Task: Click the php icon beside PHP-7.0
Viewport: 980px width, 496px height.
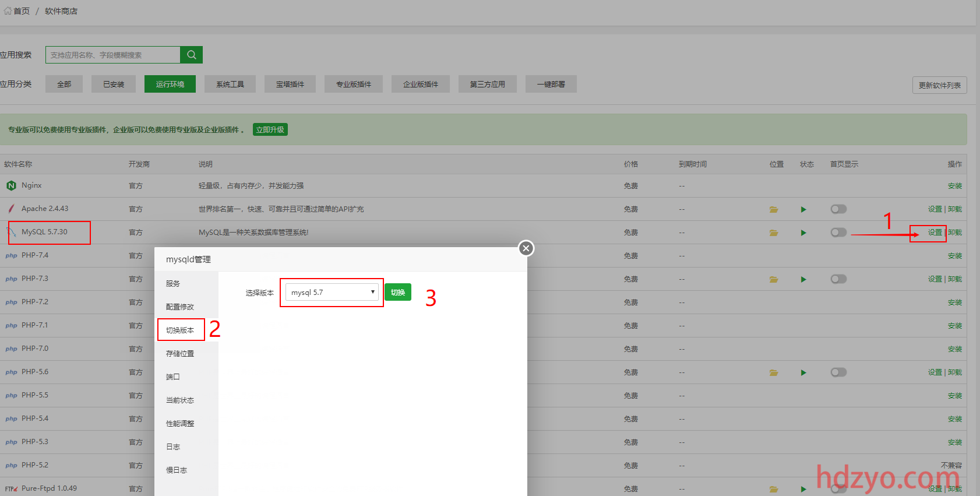Action: [11, 349]
